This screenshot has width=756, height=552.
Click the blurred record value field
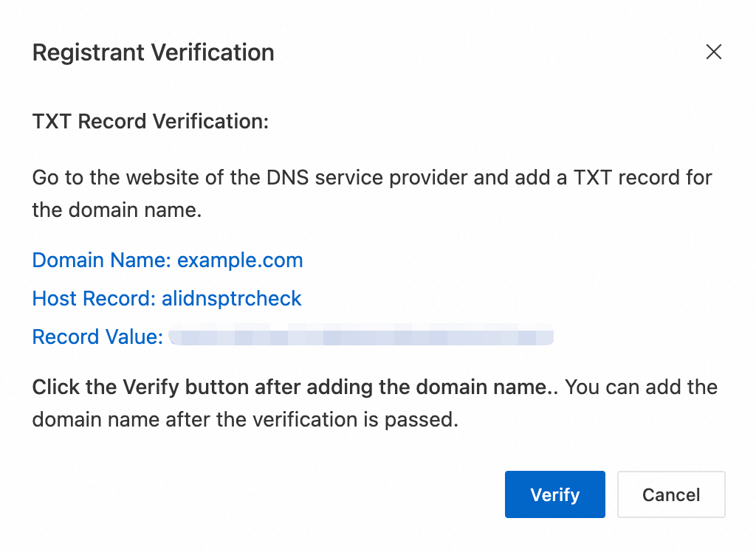pyautogui.click(x=361, y=337)
